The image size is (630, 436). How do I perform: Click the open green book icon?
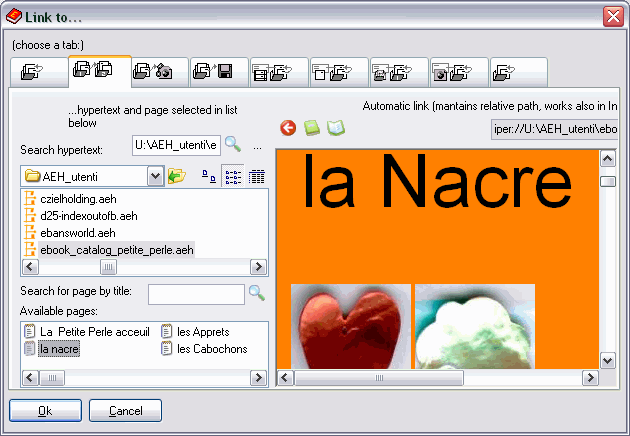335,128
